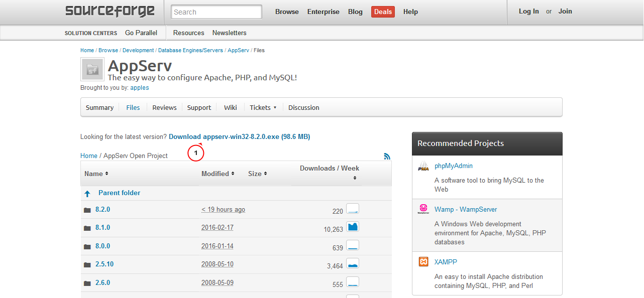
Task: Open the Browse menu
Action: click(287, 12)
